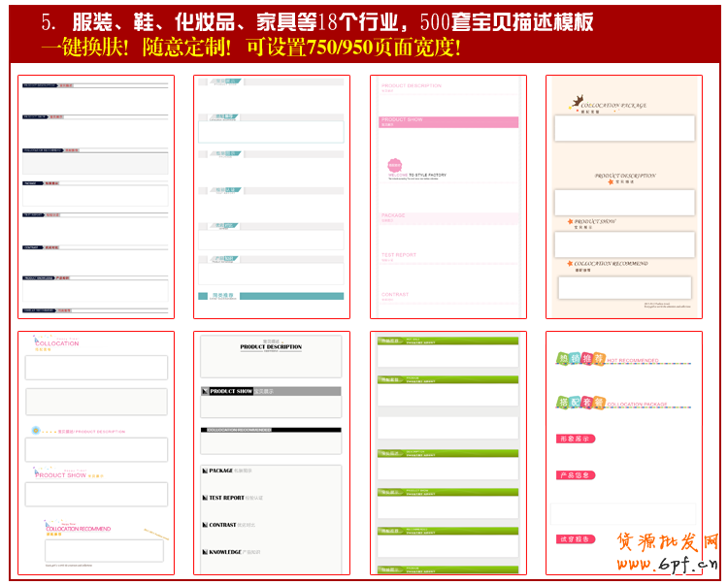Click the bird icon above Collocation Package
The height and width of the screenshot is (585, 728).
578,98
